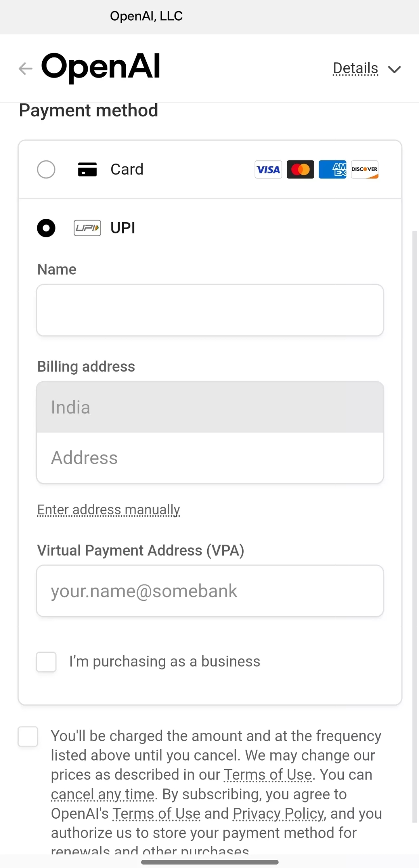Click the Virtual Payment Address field

[210, 591]
